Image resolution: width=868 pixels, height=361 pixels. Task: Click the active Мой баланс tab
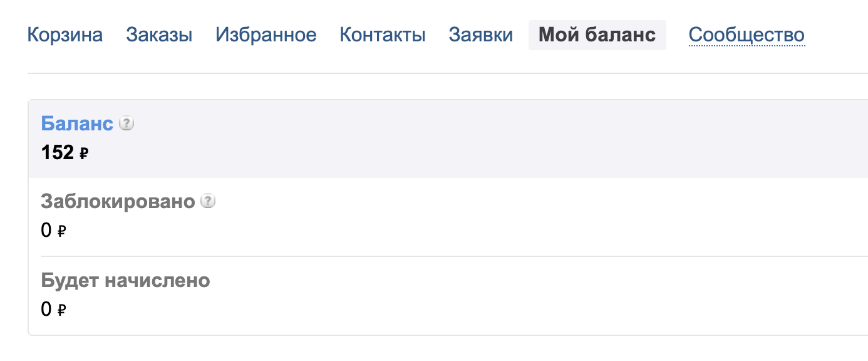pos(597,35)
